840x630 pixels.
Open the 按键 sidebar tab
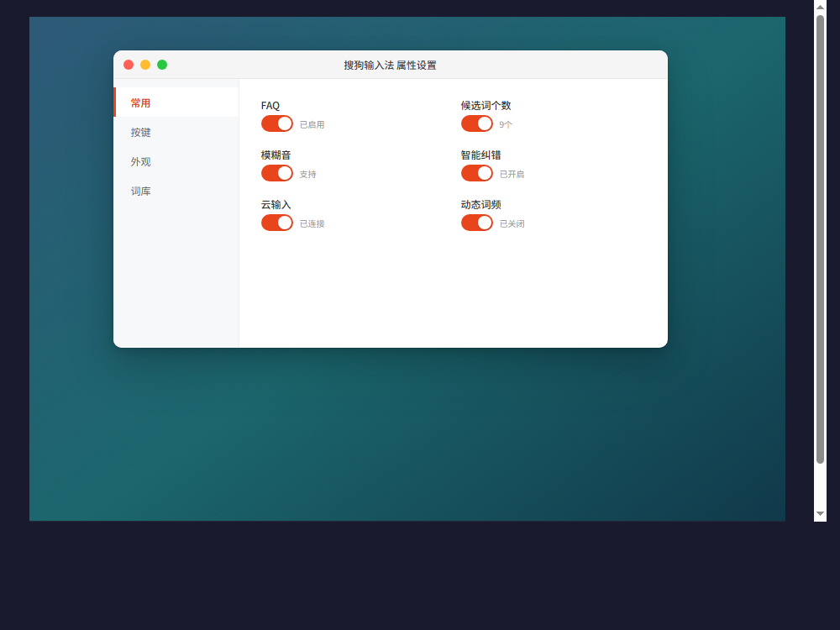click(x=176, y=132)
